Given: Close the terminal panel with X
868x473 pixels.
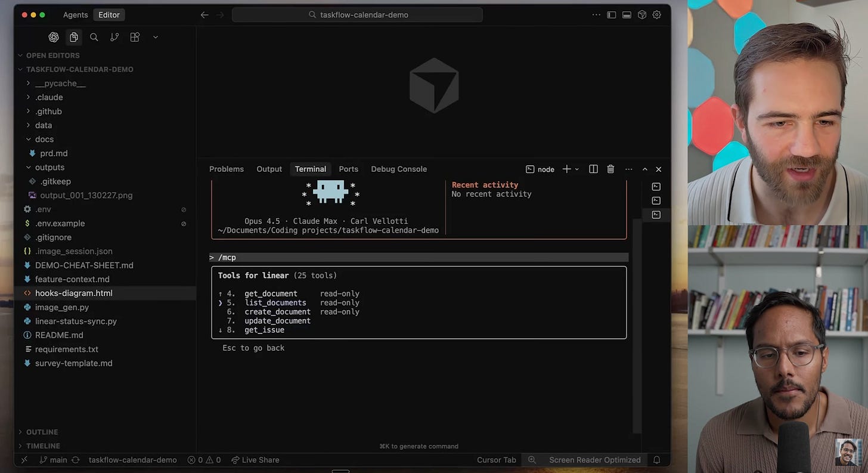Looking at the screenshot, I should (x=659, y=169).
